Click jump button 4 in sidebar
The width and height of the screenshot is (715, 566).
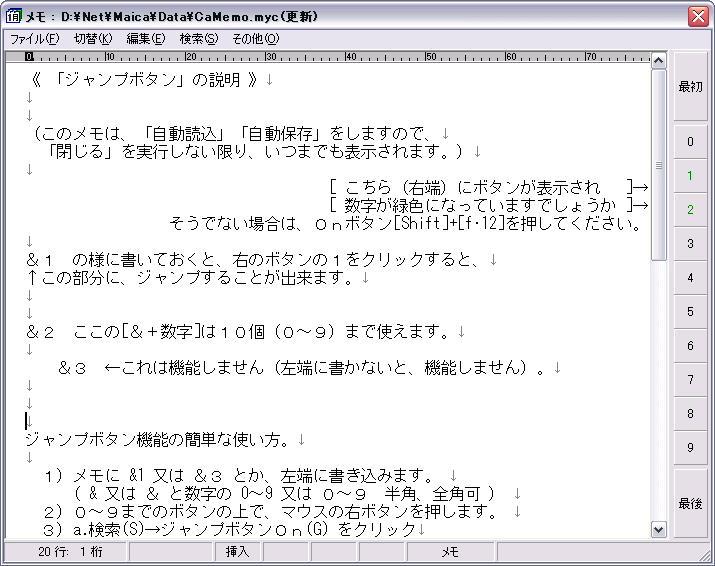point(690,278)
